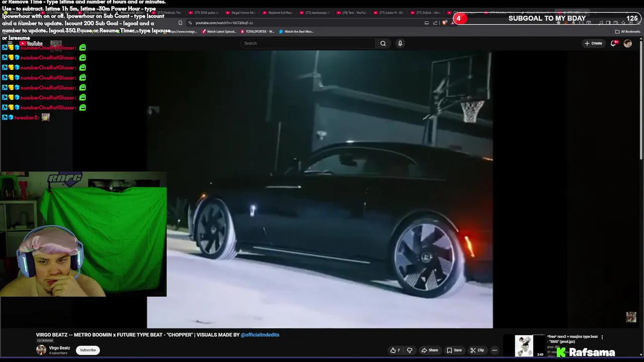Click the rexv2 + maajins type beat thumbnail
Image resolution: width=644 pixels, height=362 pixels.
524,346
